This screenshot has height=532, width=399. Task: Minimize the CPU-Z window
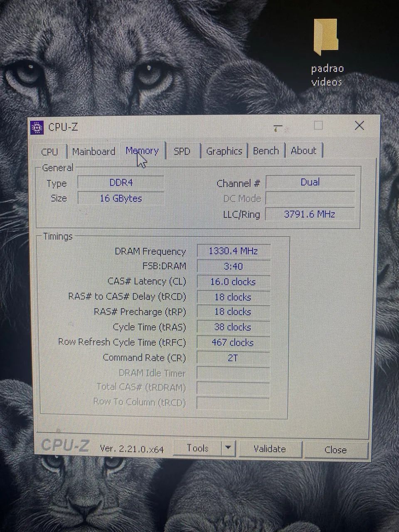coord(278,127)
